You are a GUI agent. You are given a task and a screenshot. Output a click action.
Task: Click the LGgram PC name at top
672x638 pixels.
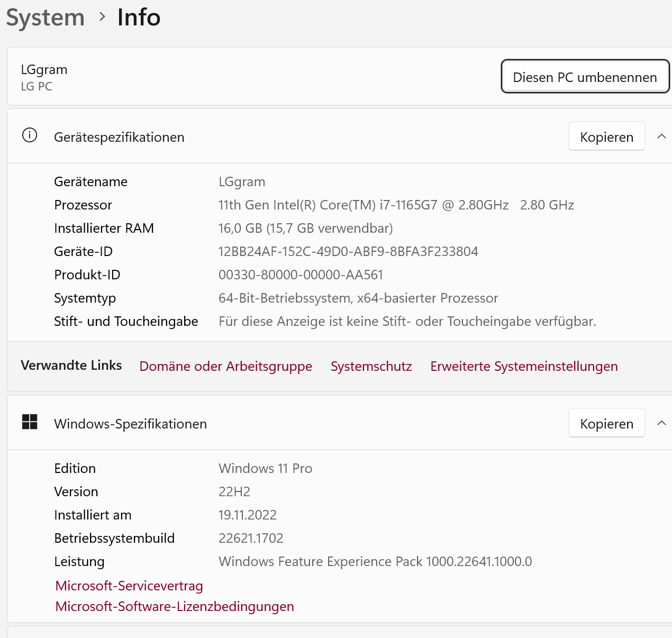pos(44,70)
